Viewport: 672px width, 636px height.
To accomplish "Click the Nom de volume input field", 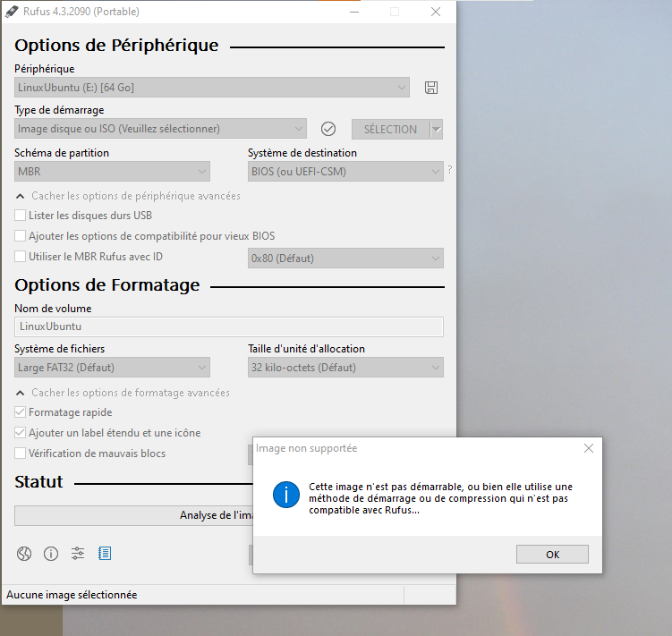I will 229,326.
